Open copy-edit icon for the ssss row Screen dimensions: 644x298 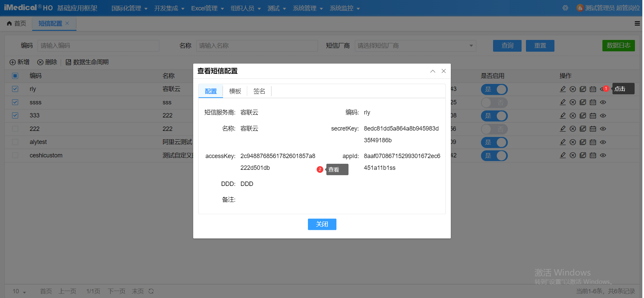click(583, 102)
